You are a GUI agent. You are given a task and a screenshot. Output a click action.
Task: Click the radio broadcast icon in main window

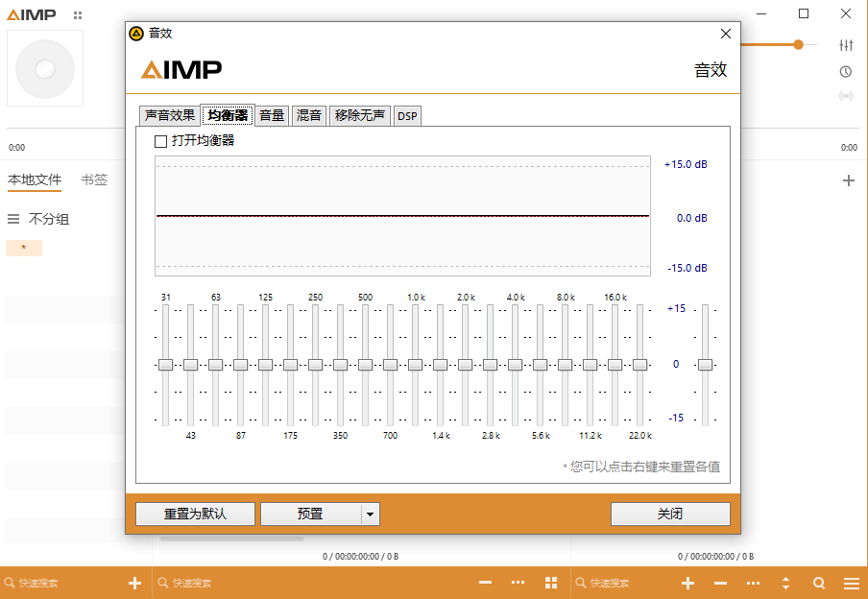(846, 96)
